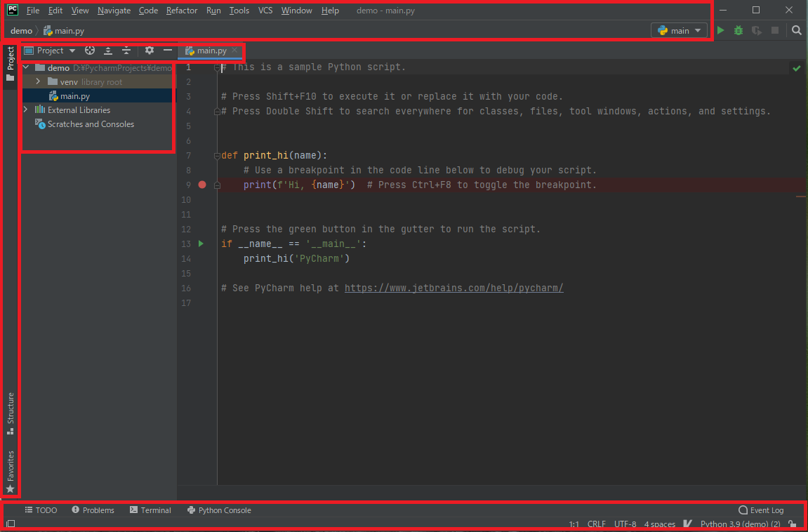Open the Help menu
808x532 pixels.
click(x=330, y=11)
